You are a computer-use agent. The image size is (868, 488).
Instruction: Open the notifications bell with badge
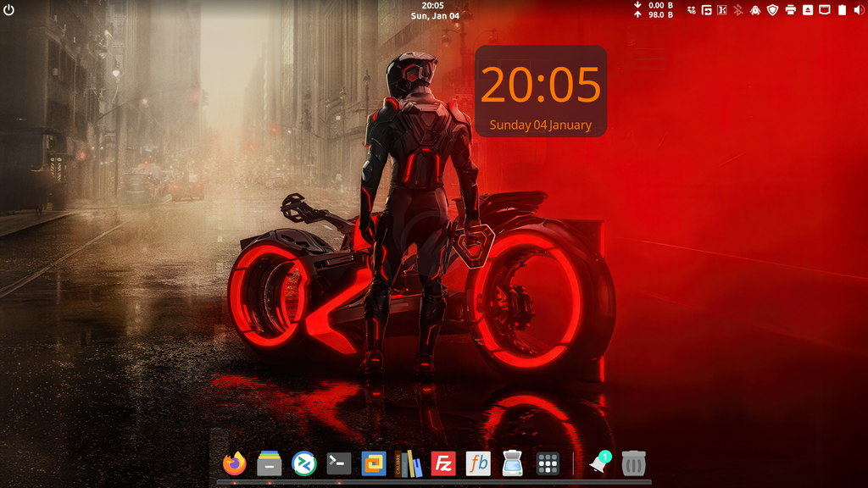point(599,463)
